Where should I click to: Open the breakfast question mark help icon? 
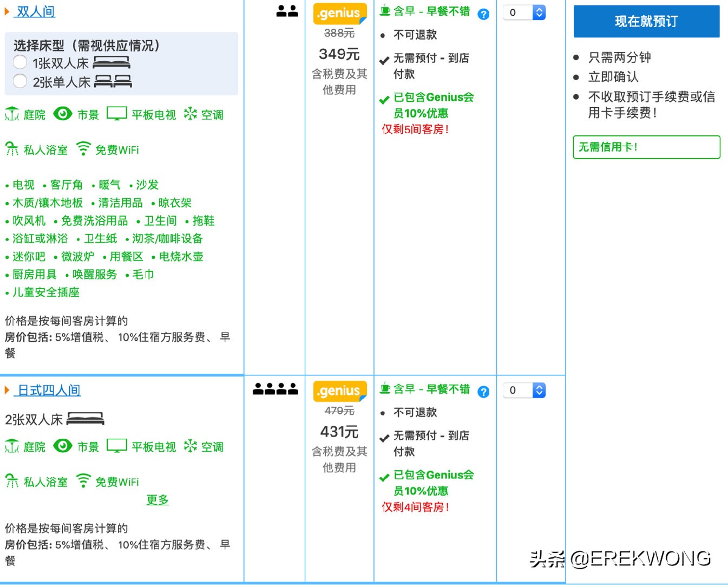tap(483, 14)
